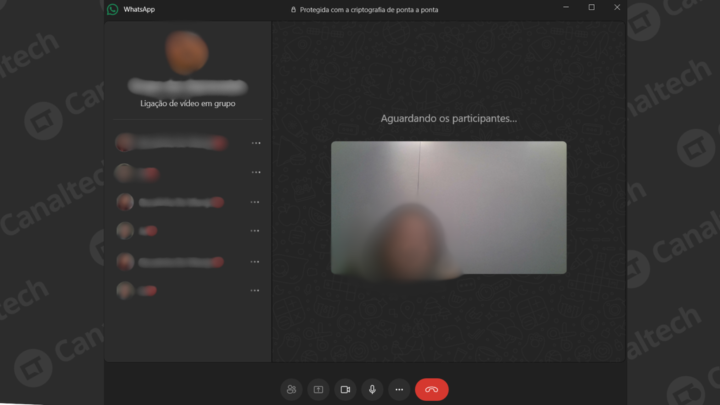
Task: Open more options in the bottom call toolbar
Action: coord(399,389)
